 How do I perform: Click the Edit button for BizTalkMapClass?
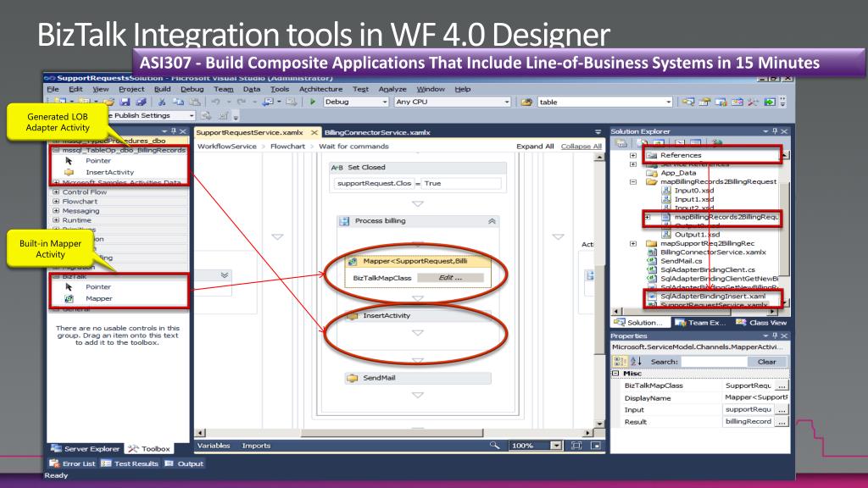pyautogui.click(x=450, y=278)
